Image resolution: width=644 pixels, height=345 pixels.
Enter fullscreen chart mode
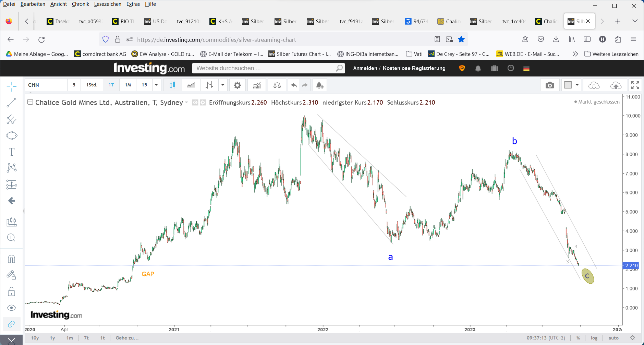(x=635, y=85)
